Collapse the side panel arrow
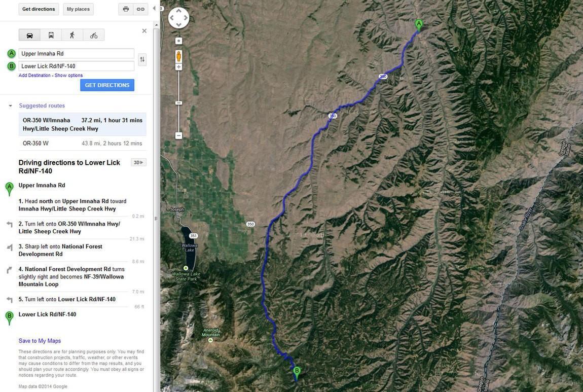Image resolution: width=583 pixels, height=392 pixels. pos(154,8)
